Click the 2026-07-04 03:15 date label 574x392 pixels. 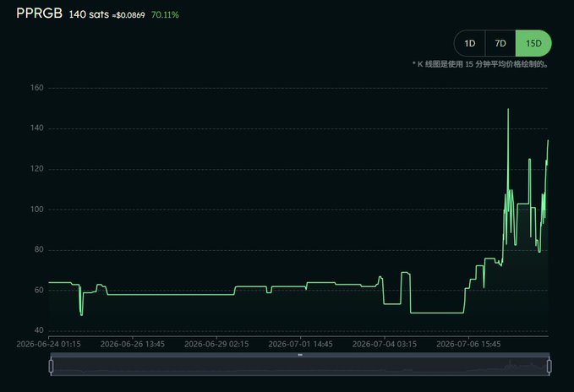tap(385, 345)
